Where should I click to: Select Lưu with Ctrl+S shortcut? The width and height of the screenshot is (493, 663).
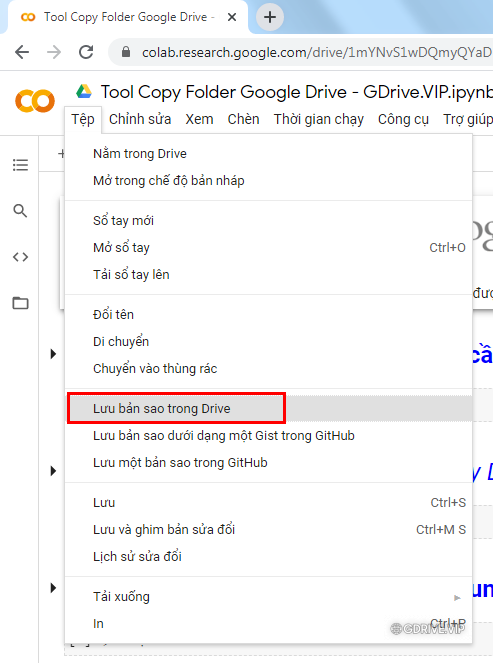(x=268, y=502)
